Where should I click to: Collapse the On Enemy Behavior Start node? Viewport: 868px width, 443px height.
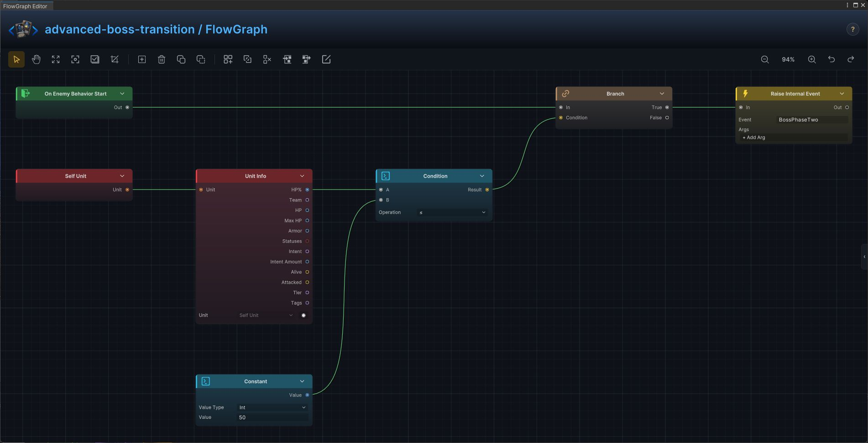pyautogui.click(x=122, y=94)
